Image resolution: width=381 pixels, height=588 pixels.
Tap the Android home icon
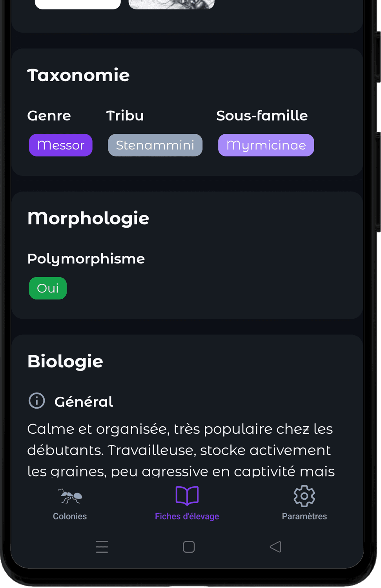pyautogui.click(x=188, y=546)
